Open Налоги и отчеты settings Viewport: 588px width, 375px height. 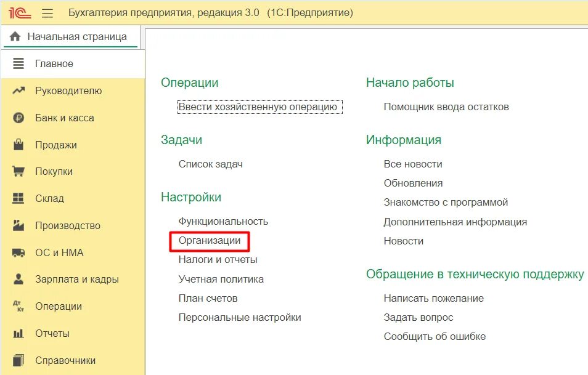[x=218, y=260]
